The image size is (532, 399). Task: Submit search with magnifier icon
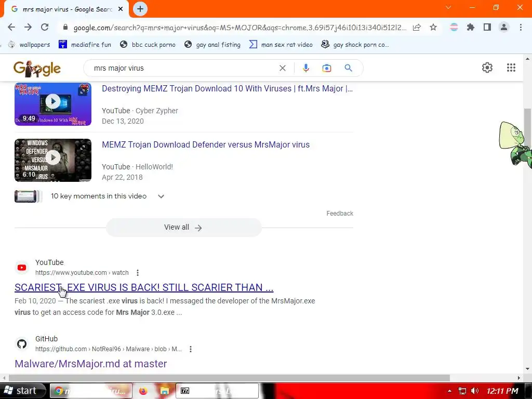click(348, 68)
